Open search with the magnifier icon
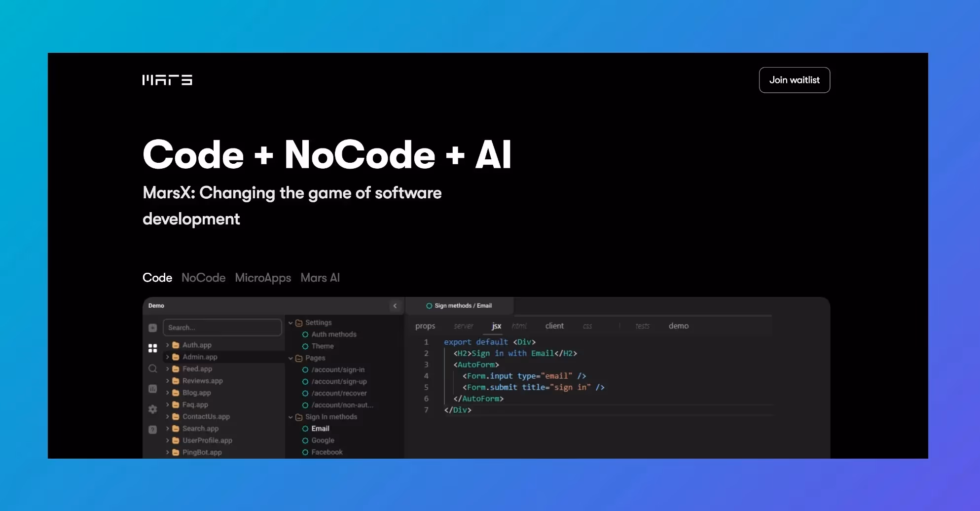 pos(152,369)
